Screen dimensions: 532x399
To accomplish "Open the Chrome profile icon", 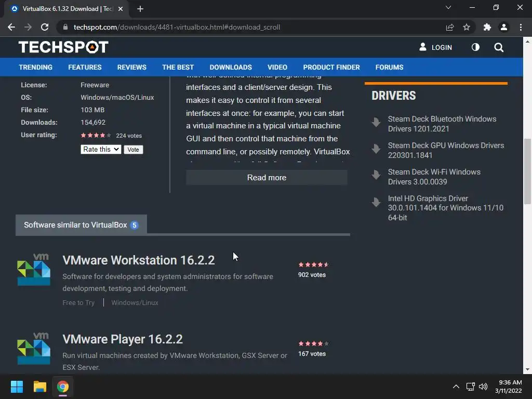I will click(x=504, y=27).
